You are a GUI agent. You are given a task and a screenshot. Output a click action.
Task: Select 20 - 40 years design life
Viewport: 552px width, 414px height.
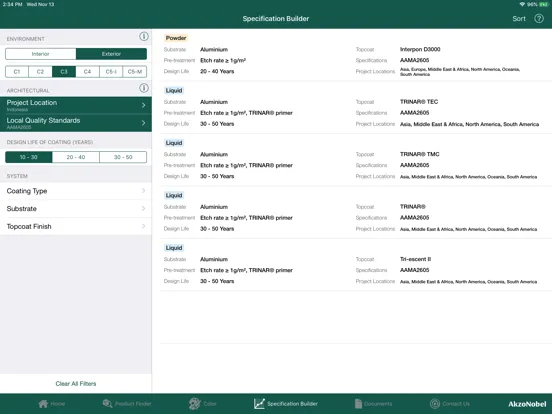point(76,157)
